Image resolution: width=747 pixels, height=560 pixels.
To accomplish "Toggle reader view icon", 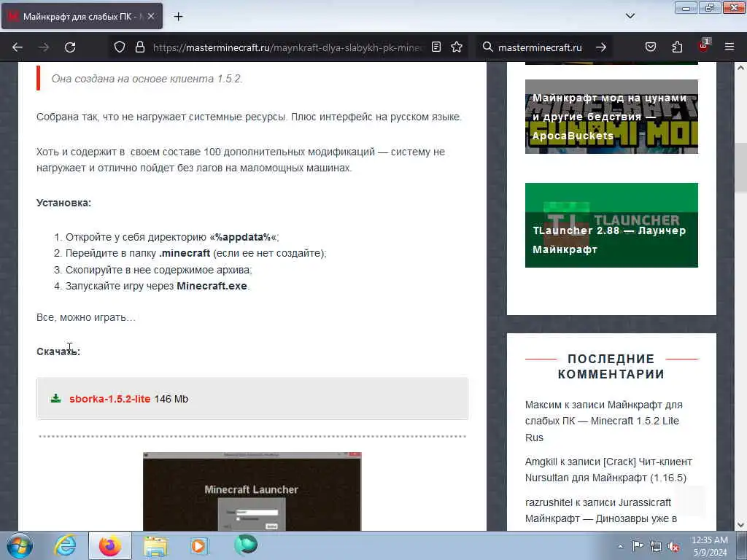I will tap(436, 47).
